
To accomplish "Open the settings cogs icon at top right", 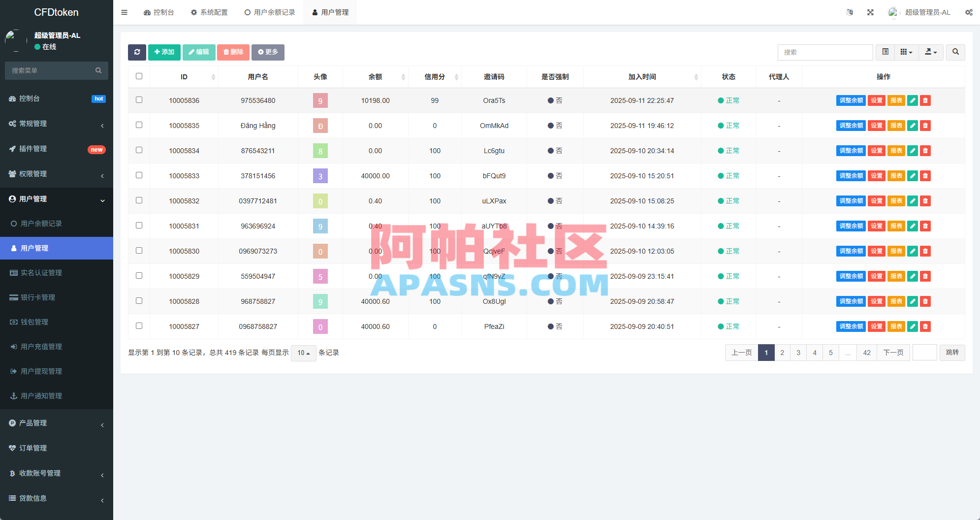I will point(969,12).
